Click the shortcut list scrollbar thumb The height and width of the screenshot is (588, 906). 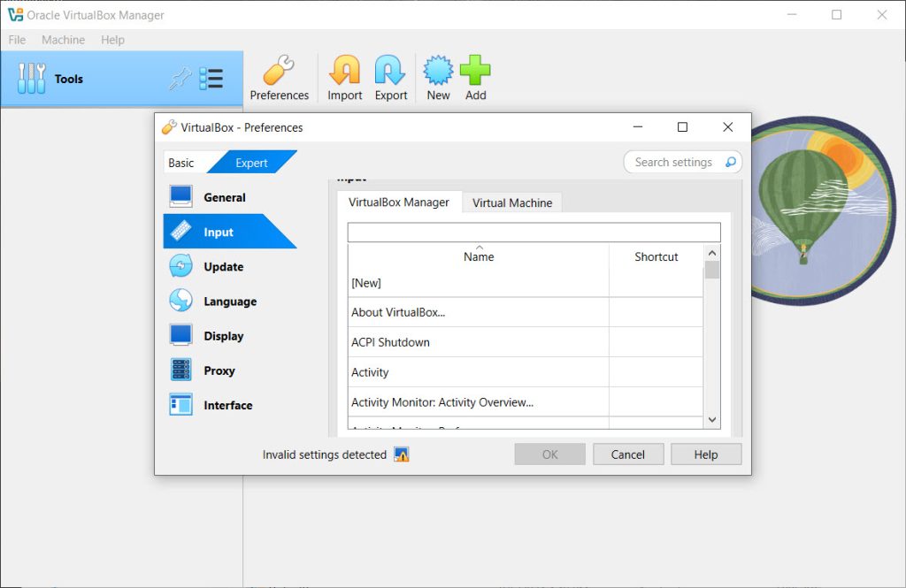point(712,270)
